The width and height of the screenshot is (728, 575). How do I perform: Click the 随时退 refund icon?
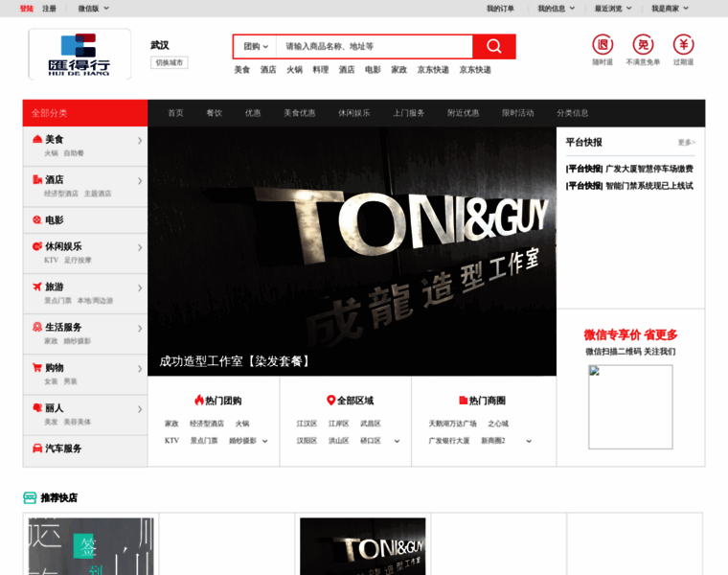click(603, 45)
